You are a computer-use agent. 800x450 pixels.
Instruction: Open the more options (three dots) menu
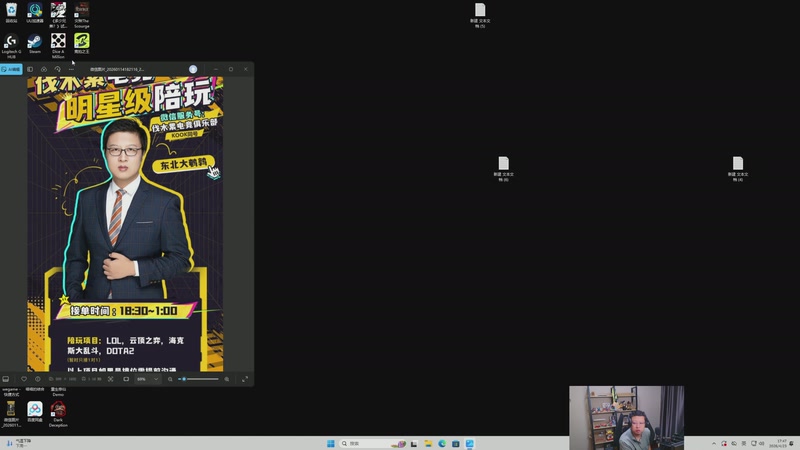click(x=71, y=69)
